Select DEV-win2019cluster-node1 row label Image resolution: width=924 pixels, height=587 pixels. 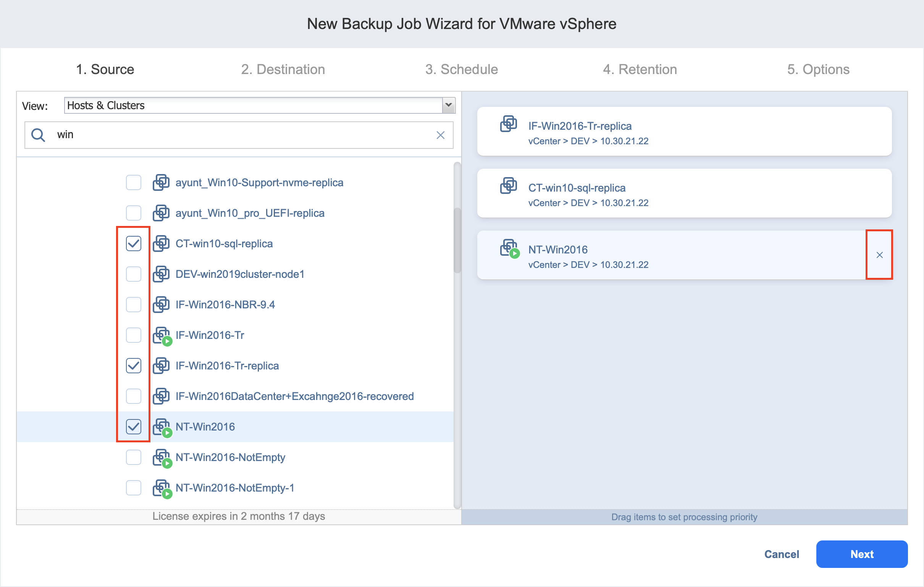pos(240,274)
